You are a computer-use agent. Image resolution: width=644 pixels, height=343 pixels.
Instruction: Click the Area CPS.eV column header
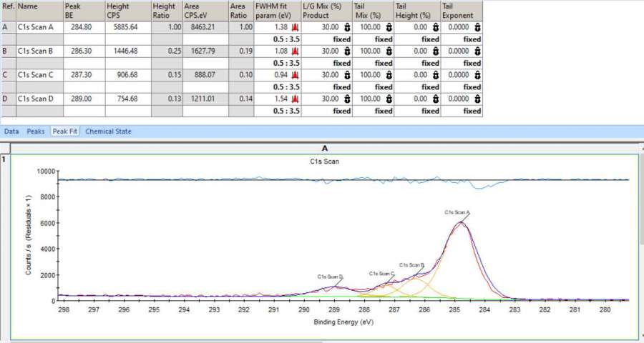(205, 10)
